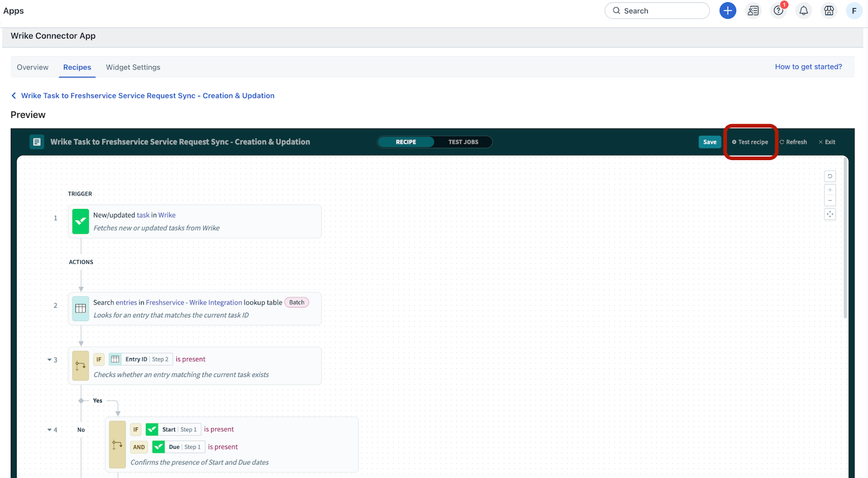
Task: Click the branch condition icon in step 3
Action: [81, 366]
